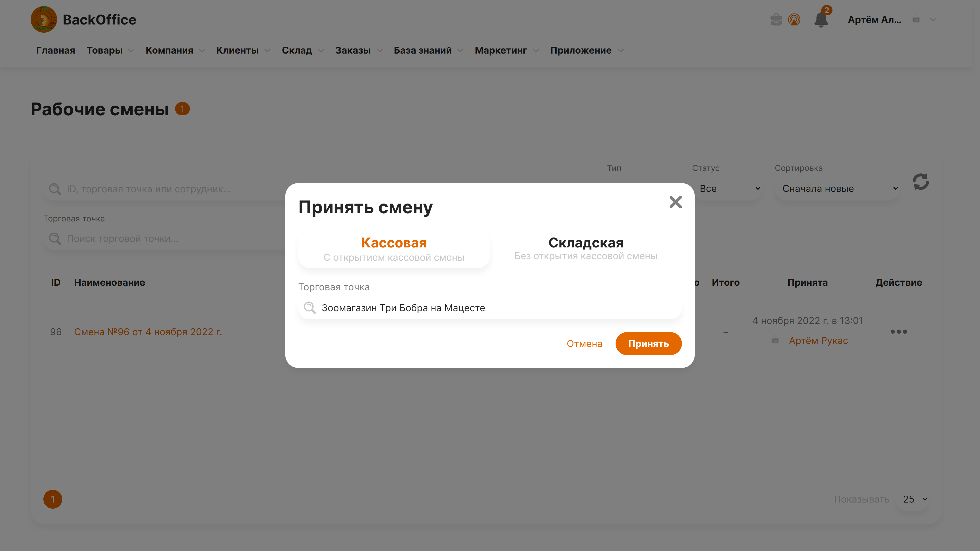Image resolution: width=980 pixels, height=551 pixels.
Task: Click the BackOffice beaver logo
Action: click(x=44, y=19)
